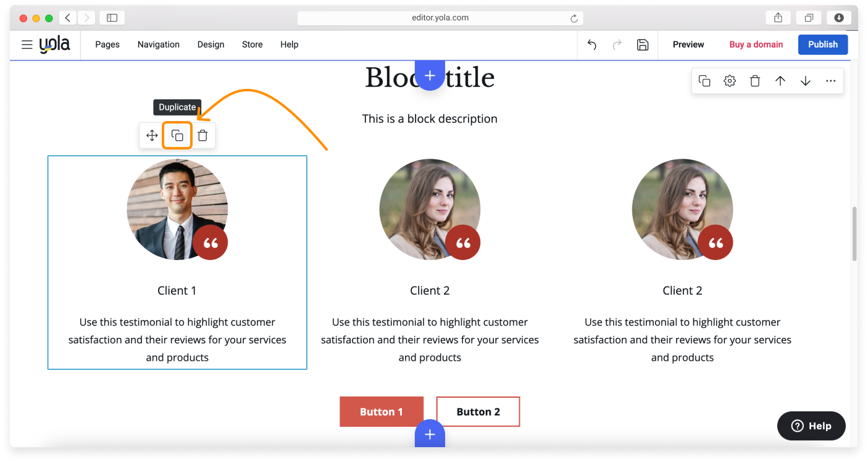Click the Safari address bar showing editor.yola.com
The height and width of the screenshot is (462, 868).
tap(440, 18)
